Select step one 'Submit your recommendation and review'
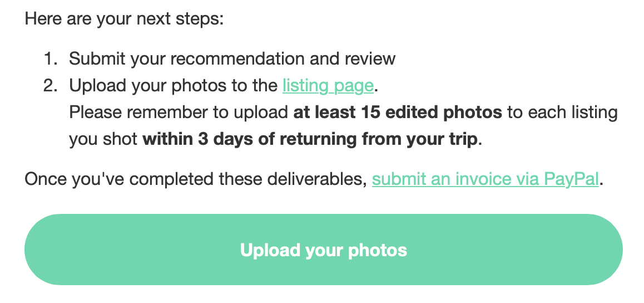This screenshot has width=644, height=303. pyautogui.click(x=232, y=59)
